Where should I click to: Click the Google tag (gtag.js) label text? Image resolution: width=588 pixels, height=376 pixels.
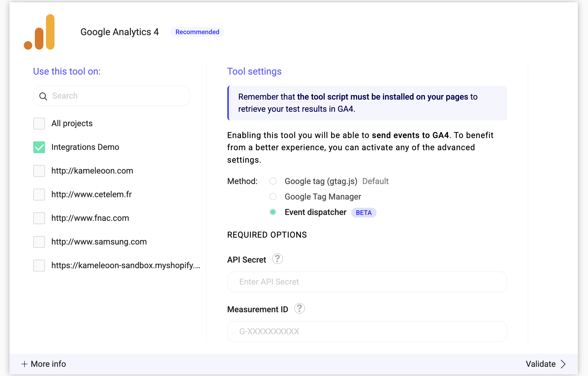click(x=321, y=181)
